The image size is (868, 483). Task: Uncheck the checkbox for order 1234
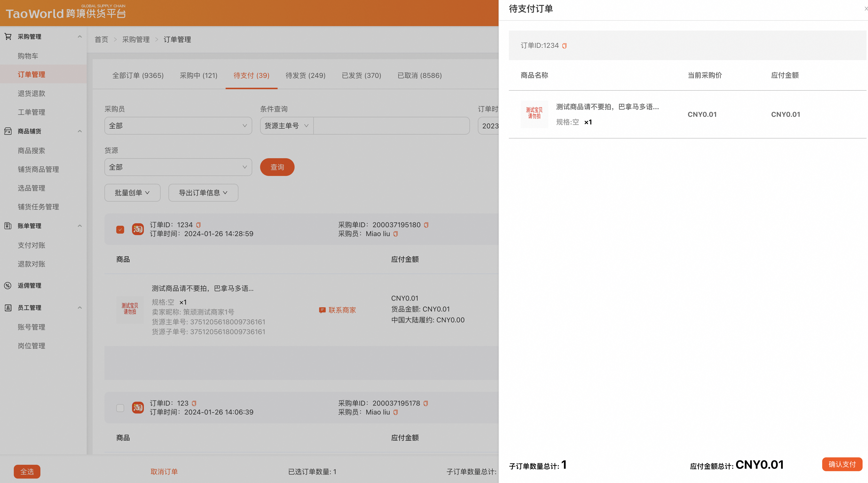pos(120,229)
